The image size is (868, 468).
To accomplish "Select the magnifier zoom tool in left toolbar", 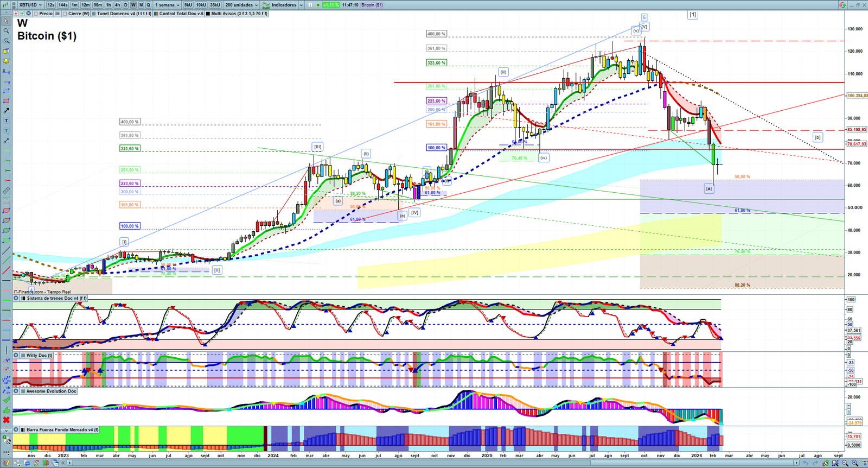I will coord(6,31).
